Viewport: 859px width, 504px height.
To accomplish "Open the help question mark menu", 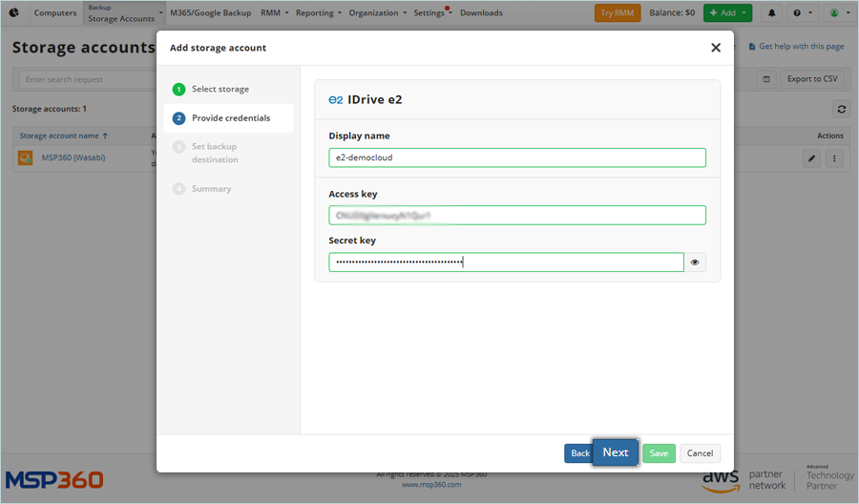I will [802, 13].
